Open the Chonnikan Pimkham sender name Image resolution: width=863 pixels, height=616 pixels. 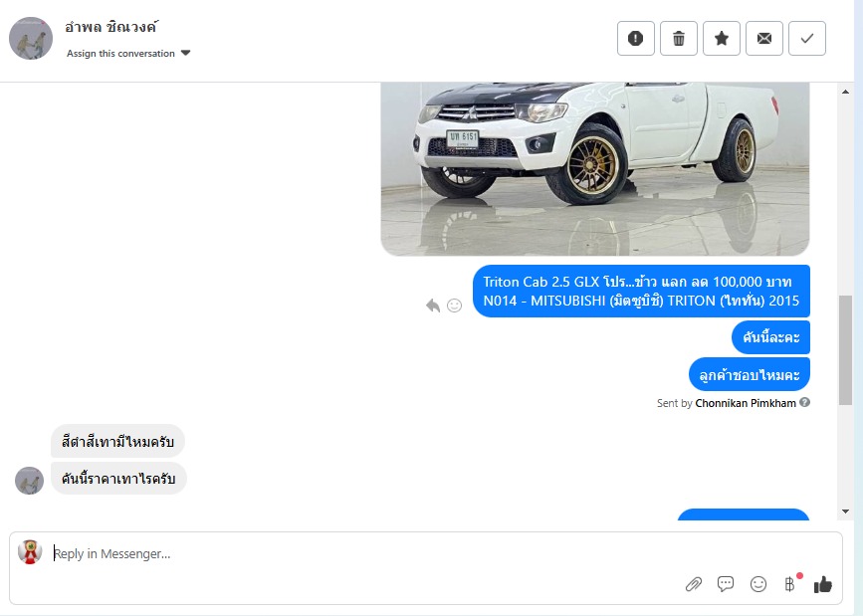[x=746, y=403]
